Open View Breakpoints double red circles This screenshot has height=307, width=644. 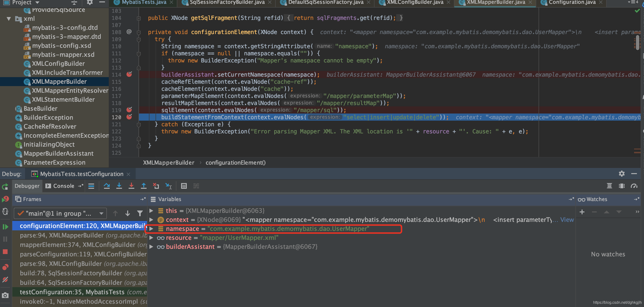5,267
